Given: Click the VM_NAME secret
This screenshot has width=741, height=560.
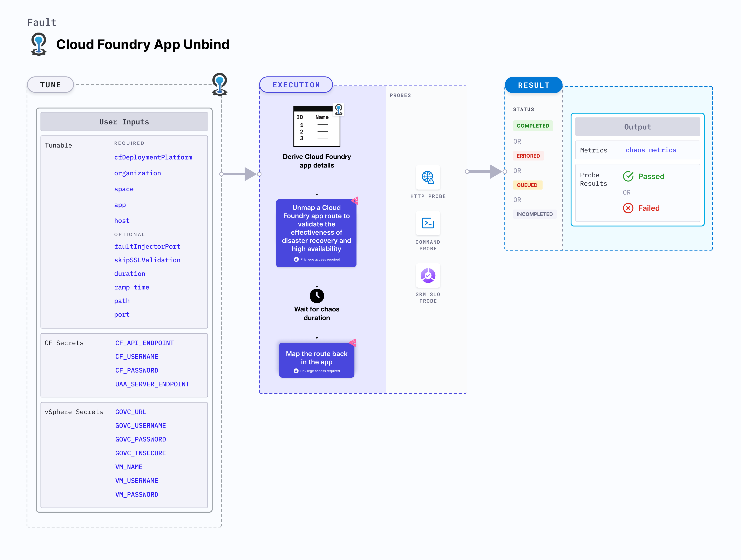Looking at the screenshot, I should point(129,467).
